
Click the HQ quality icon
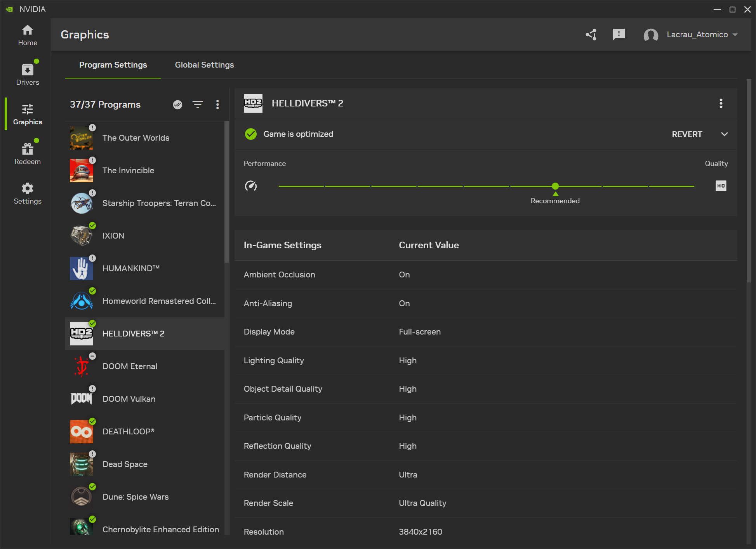[721, 186]
